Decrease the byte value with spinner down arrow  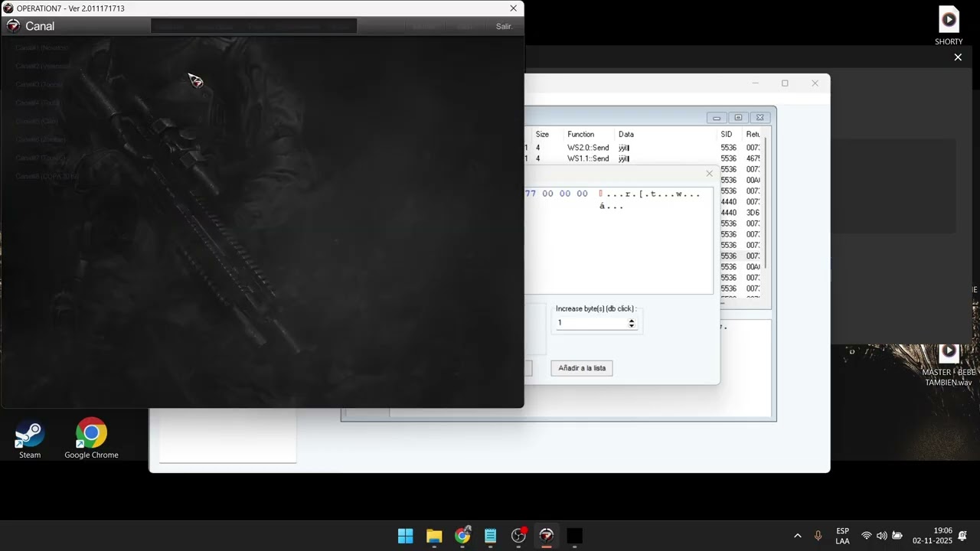point(632,326)
